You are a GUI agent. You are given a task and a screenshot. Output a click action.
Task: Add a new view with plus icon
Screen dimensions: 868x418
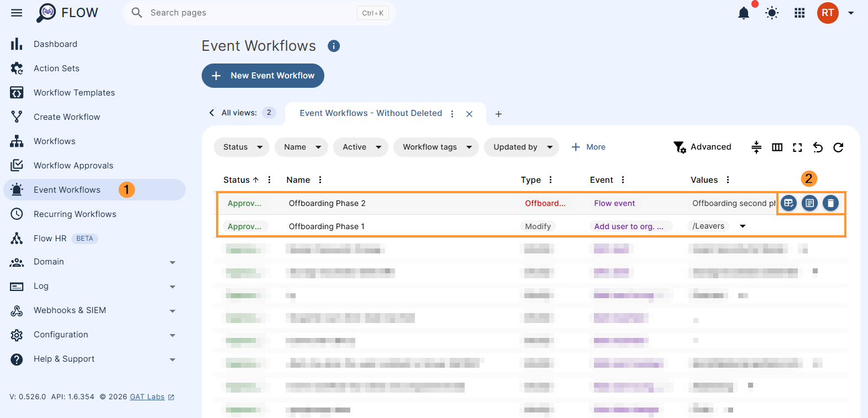[498, 114]
